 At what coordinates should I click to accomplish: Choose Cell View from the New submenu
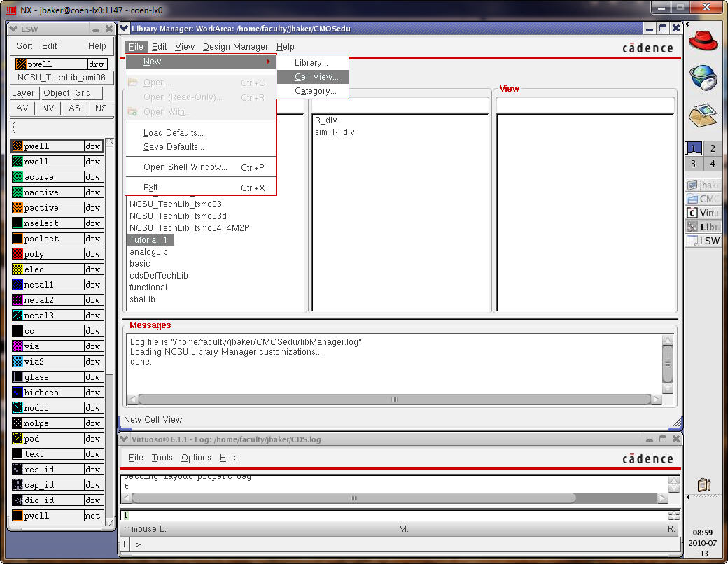[316, 77]
